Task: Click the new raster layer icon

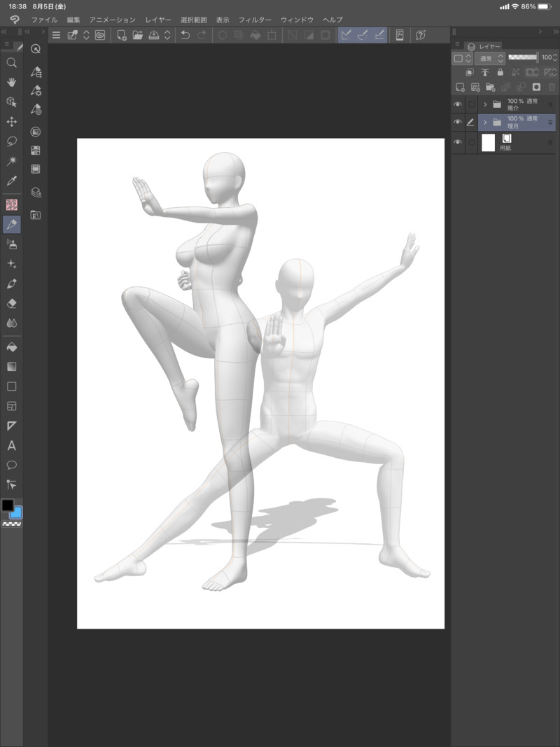Action: click(460, 88)
